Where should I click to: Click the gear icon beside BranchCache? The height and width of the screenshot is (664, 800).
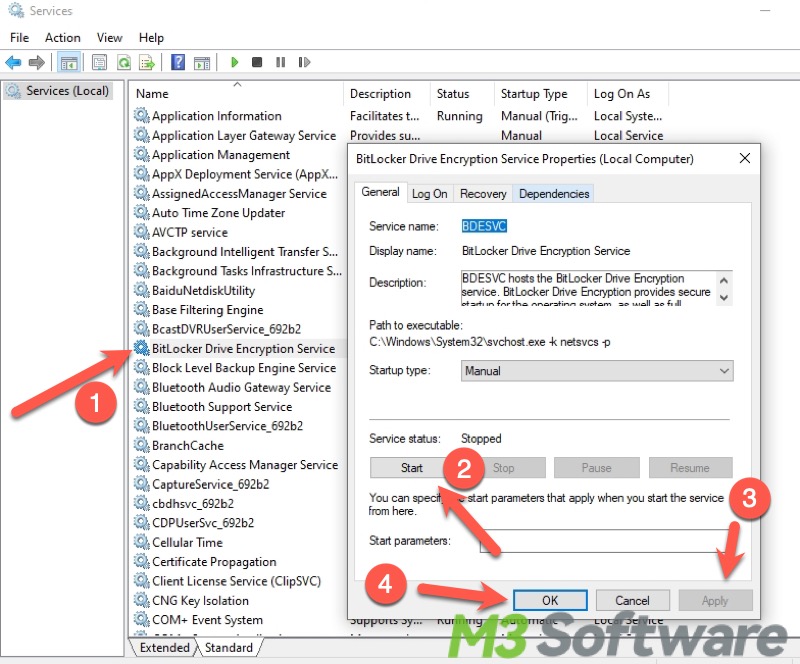pyautogui.click(x=141, y=445)
